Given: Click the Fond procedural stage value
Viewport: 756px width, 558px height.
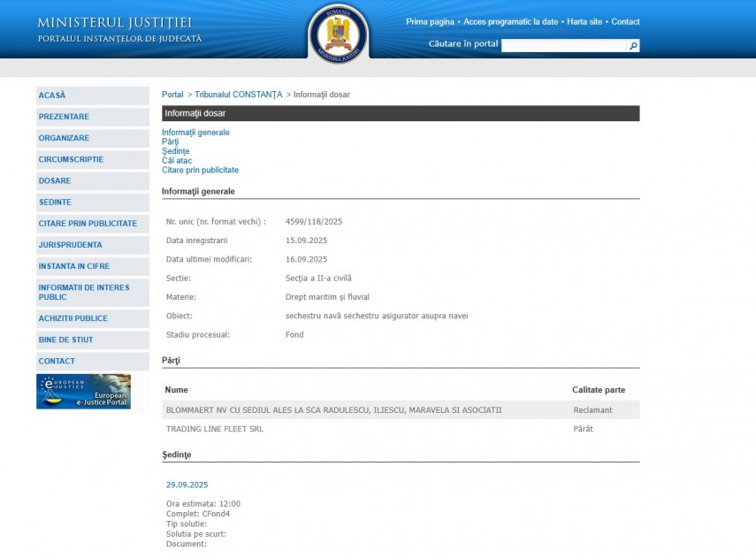Looking at the screenshot, I should (x=294, y=334).
